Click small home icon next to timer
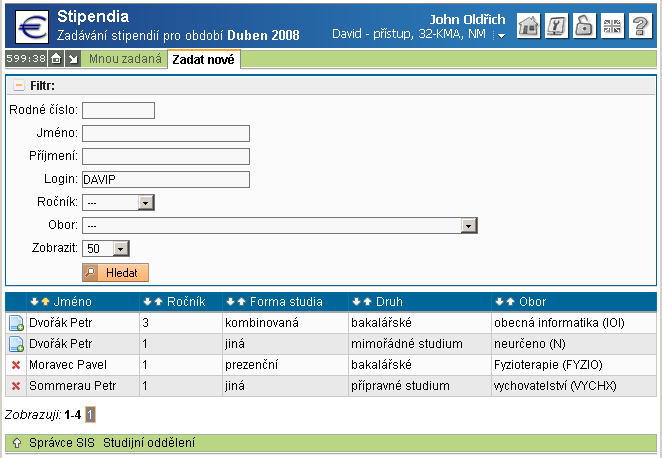 (56, 60)
